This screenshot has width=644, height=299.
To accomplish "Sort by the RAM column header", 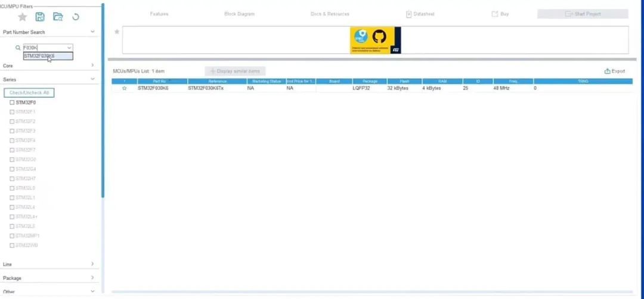I will (442, 81).
